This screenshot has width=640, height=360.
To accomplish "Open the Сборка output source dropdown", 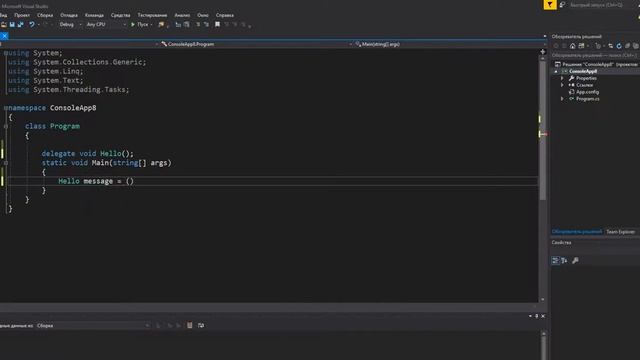I will 93,326.
